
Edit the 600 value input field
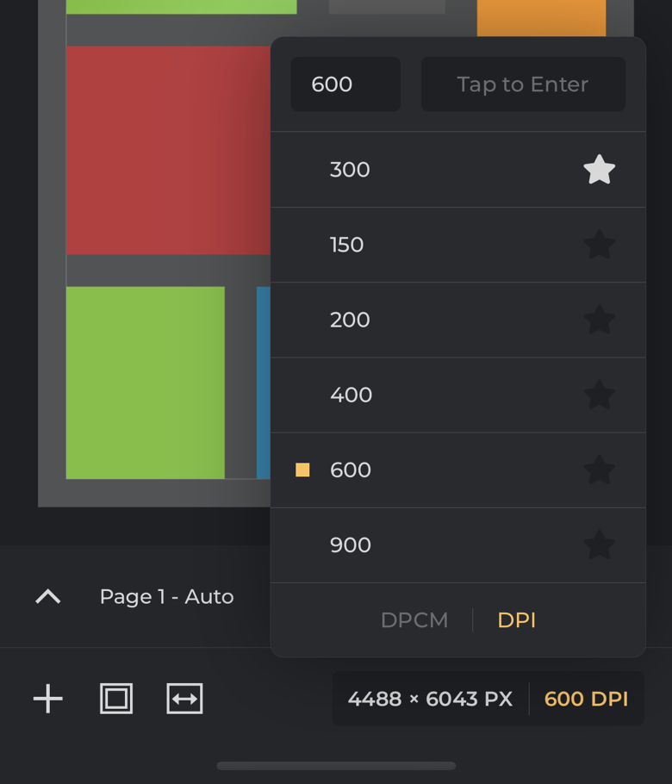coord(345,84)
